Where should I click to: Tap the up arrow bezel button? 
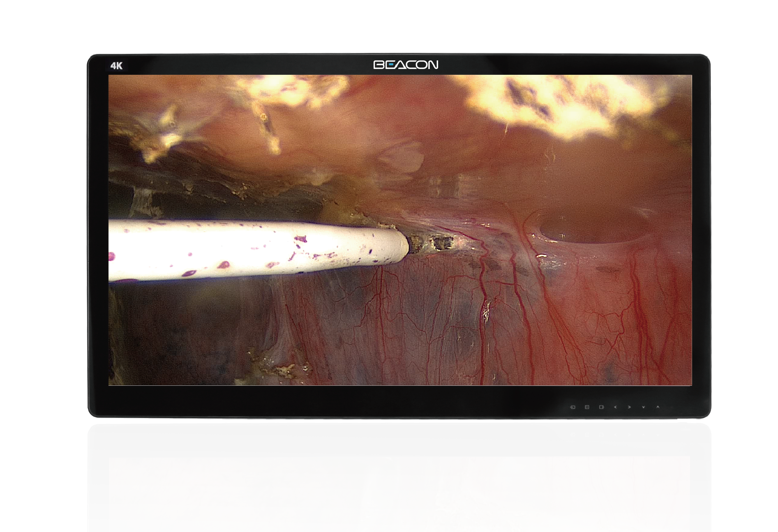click(x=658, y=407)
